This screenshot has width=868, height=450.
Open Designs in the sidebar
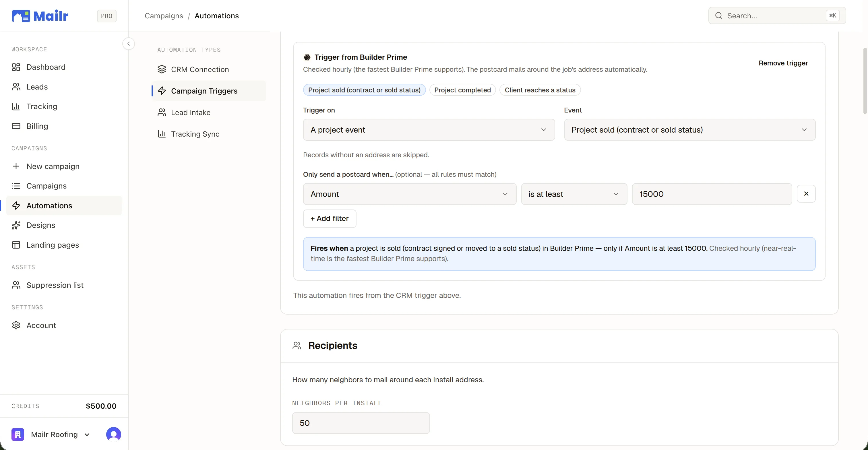[64, 225]
